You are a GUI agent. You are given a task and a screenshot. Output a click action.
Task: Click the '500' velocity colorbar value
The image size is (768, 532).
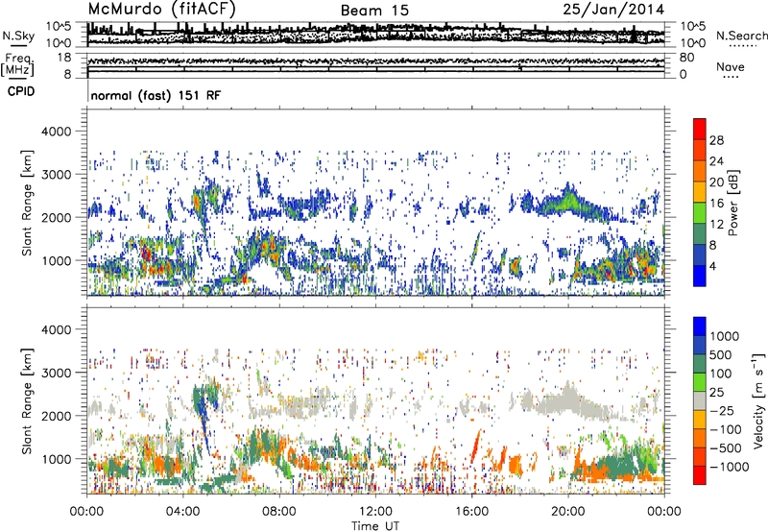coord(720,355)
